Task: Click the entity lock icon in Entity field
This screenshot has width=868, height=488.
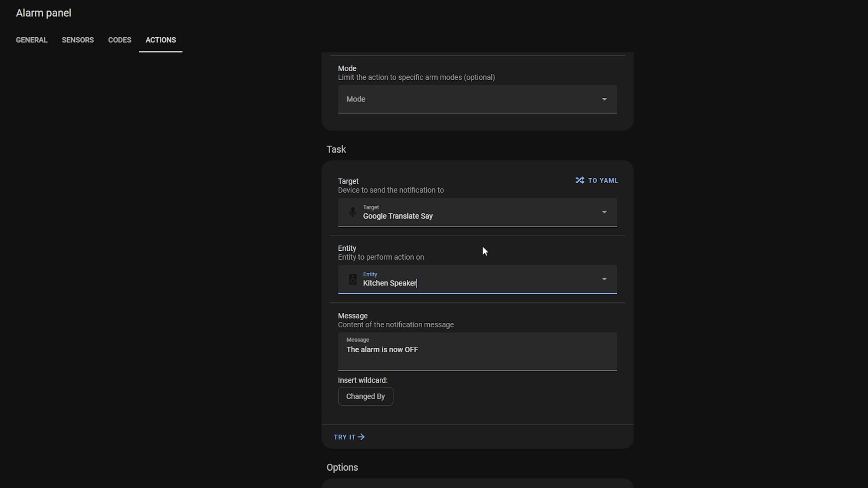Action: coord(352,279)
